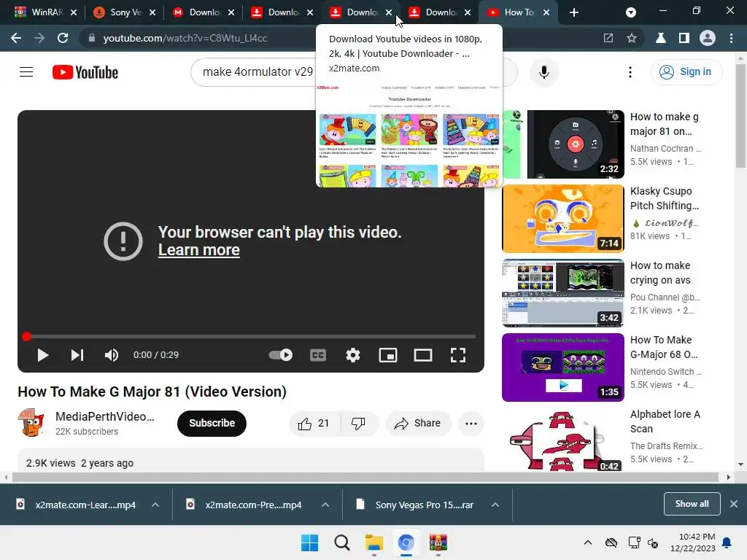This screenshot has height=560, width=747.
Task: Reload the page
Action: [x=63, y=38]
